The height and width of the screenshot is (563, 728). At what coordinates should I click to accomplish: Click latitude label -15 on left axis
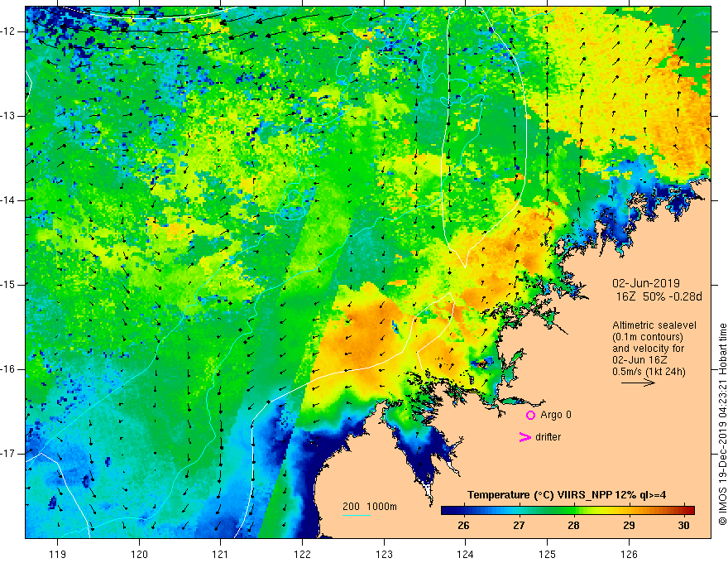click(8, 285)
